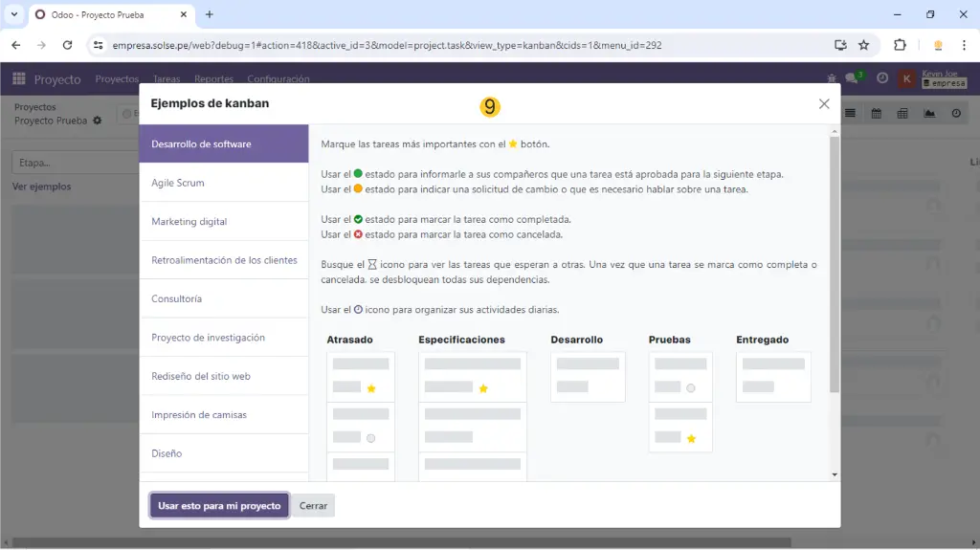Open the apps grid home menu

point(19,79)
